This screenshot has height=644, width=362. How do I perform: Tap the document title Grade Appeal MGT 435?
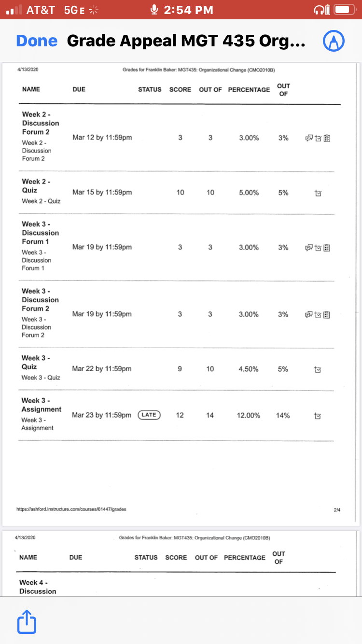[x=186, y=41]
